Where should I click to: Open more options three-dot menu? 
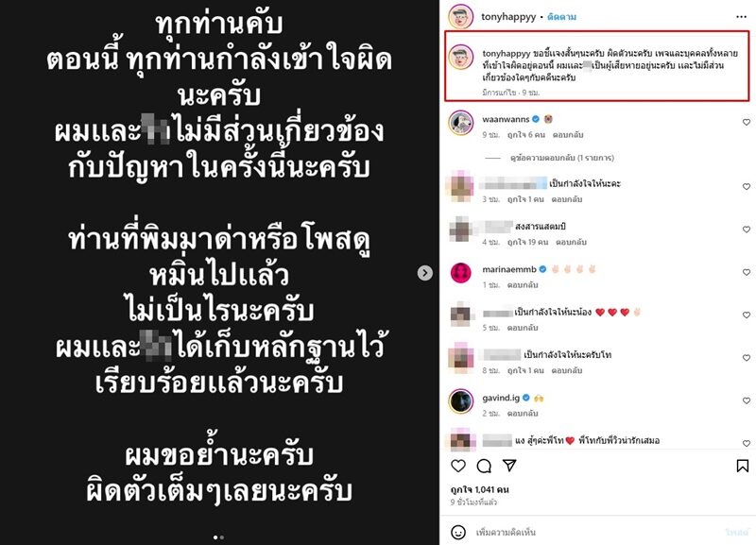click(742, 17)
